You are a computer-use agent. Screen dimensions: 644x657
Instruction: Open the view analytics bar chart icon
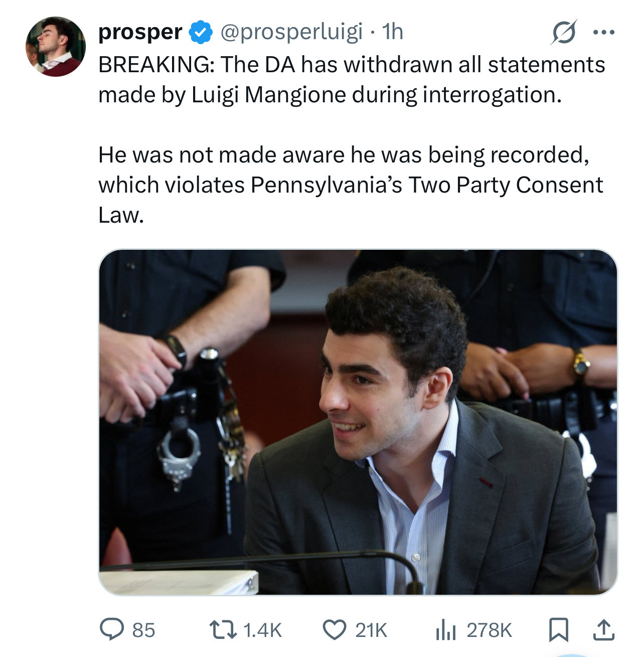click(445, 630)
